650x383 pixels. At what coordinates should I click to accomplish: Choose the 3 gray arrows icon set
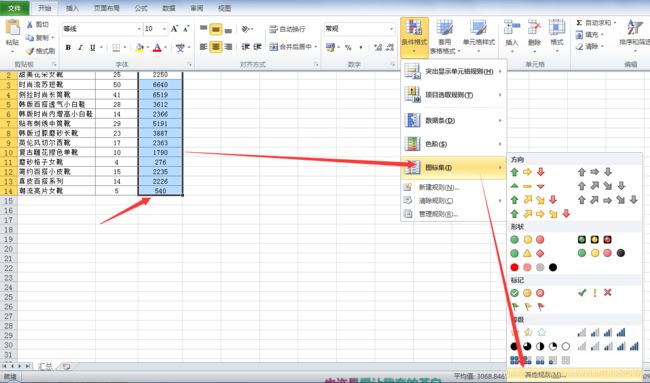(x=594, y=172)
